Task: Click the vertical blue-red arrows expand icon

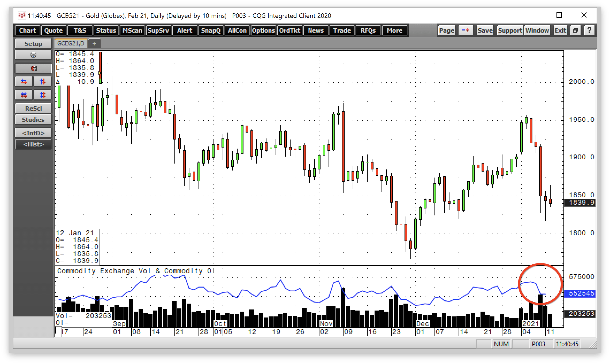Action: point(42,82)
